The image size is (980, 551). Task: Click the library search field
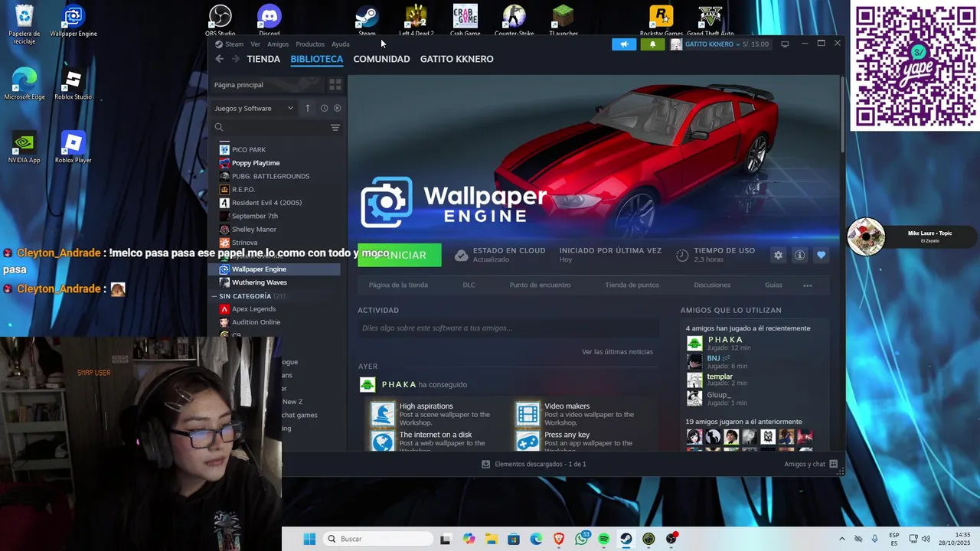pyautogui.click(x=270, y=127)
